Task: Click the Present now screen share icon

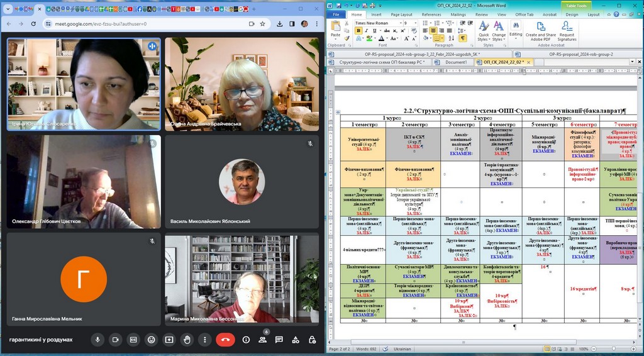Action: [x=169, y=340]
